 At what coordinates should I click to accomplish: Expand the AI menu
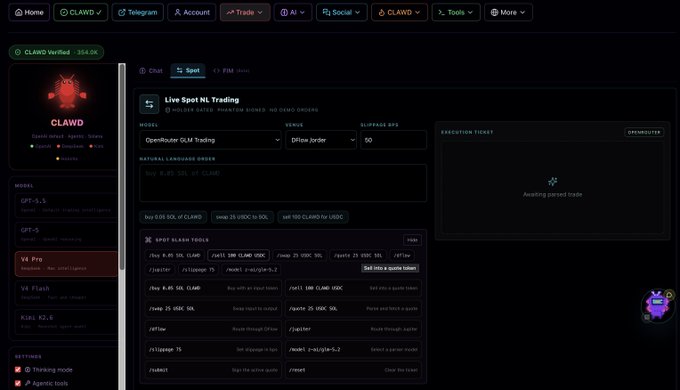[x=293, y=12]
